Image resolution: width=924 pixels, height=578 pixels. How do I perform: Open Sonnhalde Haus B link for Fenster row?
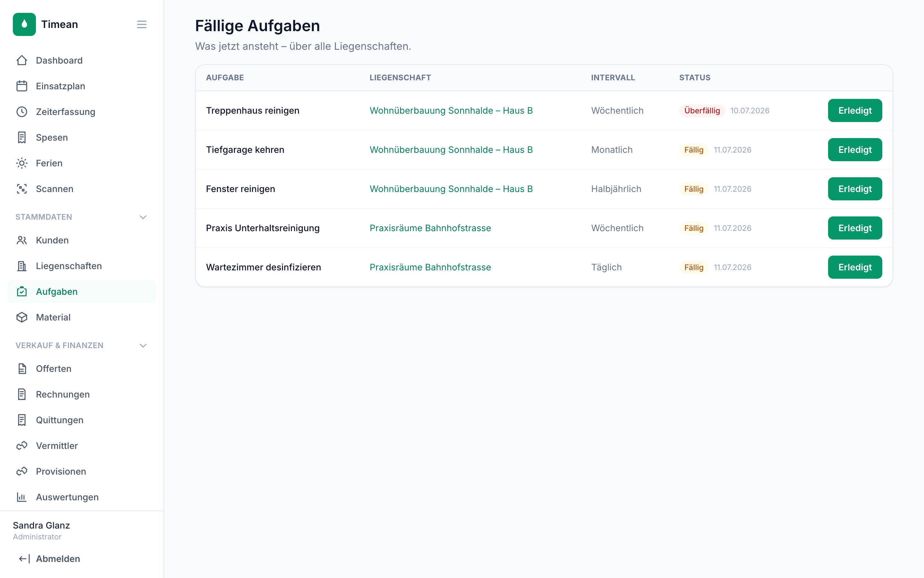coord(451,189)
